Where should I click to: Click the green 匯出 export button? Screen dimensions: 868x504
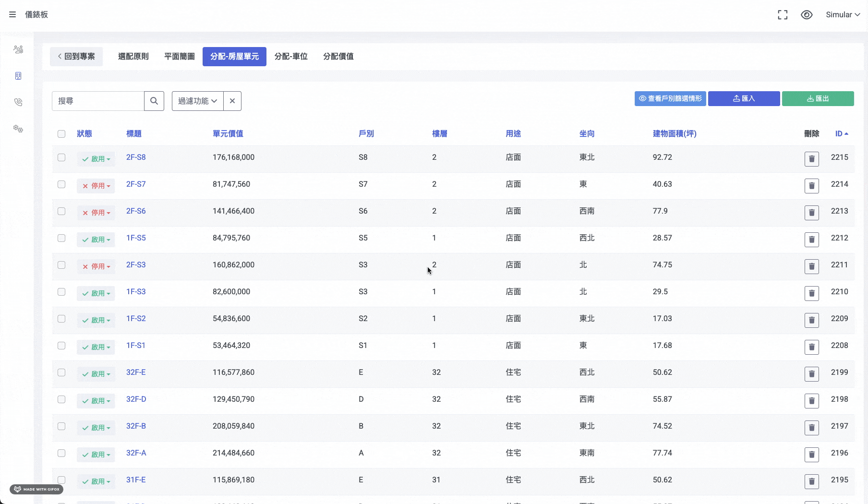pyautogui.click(x=818, y=98)
